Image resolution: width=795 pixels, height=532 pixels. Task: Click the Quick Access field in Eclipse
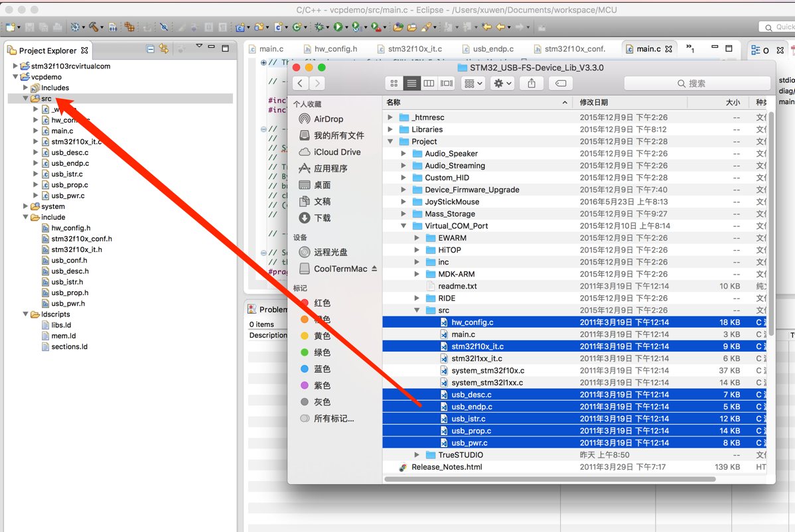pyautogui.click(x=776, y=27)
